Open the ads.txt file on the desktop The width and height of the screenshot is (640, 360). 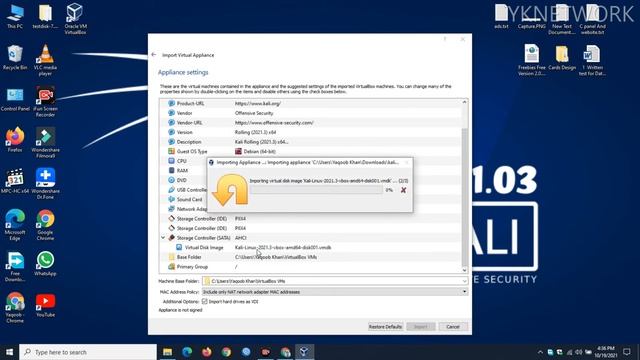click(x=502, y=16)
